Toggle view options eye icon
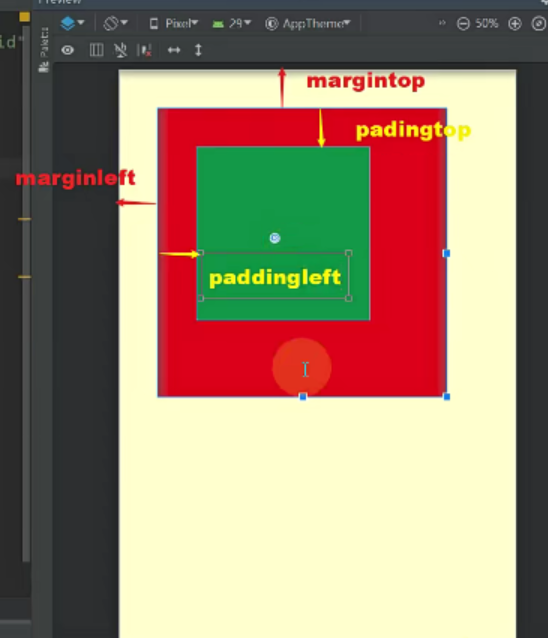 [68, 50]
